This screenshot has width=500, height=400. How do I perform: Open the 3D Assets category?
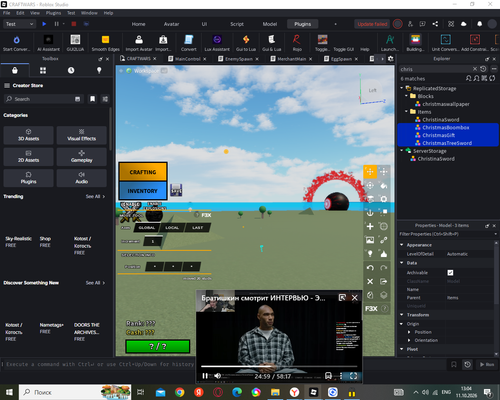pyautogui.click(x=28, y=135)
